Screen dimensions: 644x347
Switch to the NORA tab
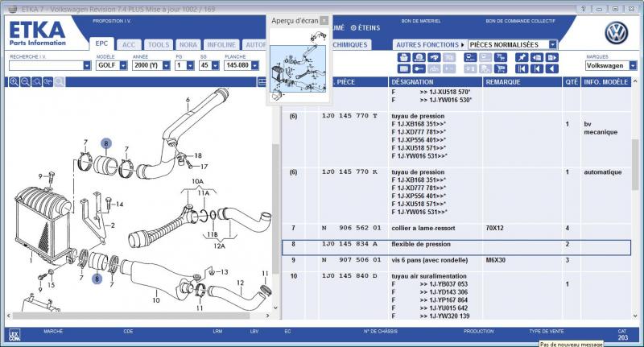click(188, 45)
